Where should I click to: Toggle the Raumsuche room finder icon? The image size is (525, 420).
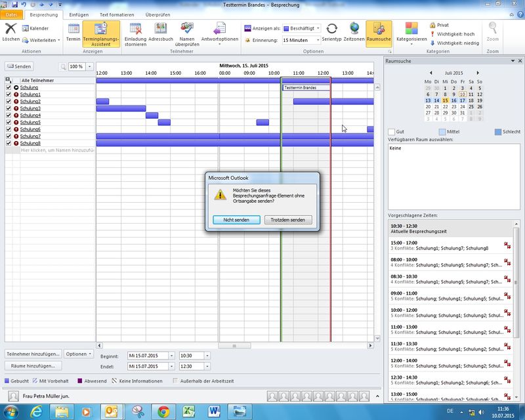point(379,29)
